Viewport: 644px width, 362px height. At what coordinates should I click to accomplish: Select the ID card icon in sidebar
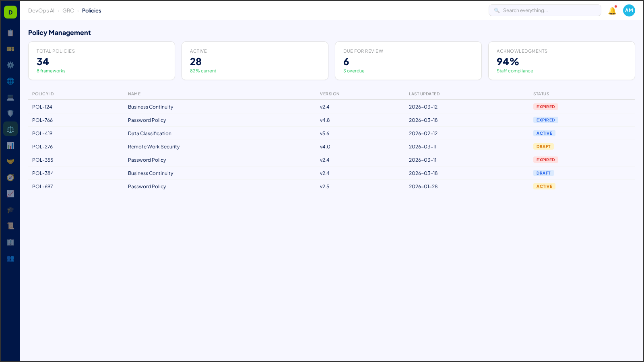pyautogui.click(x=10, y=49)
